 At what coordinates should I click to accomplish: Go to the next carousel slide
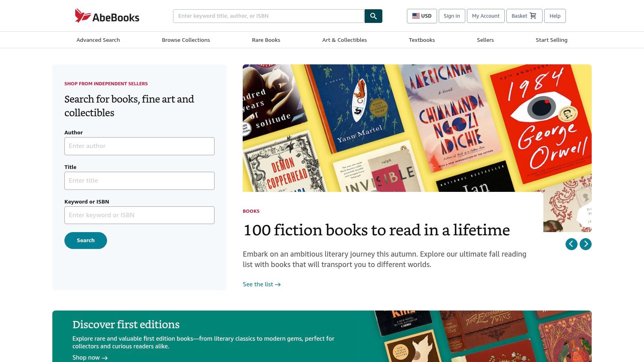585,244
